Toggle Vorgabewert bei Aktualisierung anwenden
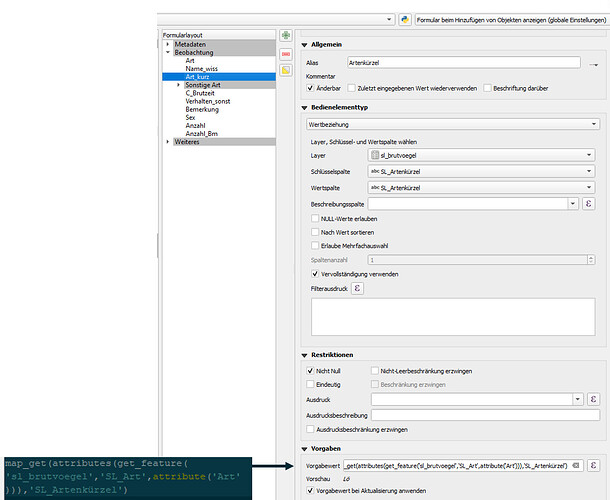The height and width of the screenshot is (500, 610). 310,491
